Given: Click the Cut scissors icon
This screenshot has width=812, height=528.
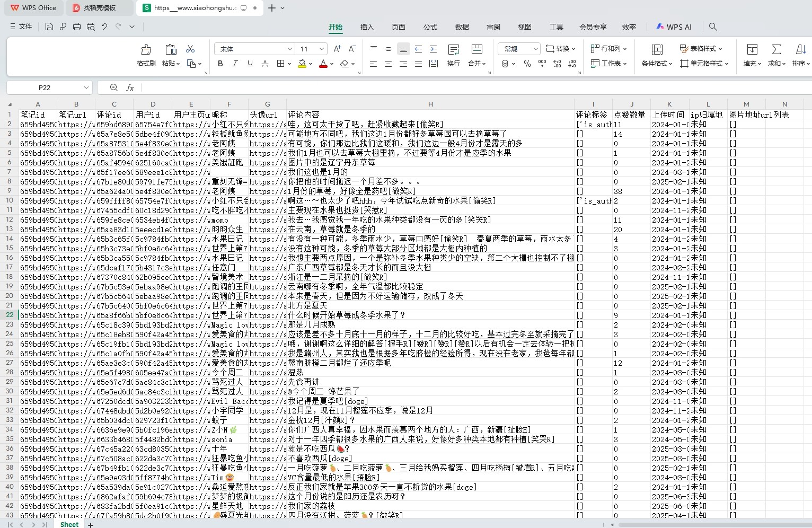Looking at the screenshot, I should (190, 49).
